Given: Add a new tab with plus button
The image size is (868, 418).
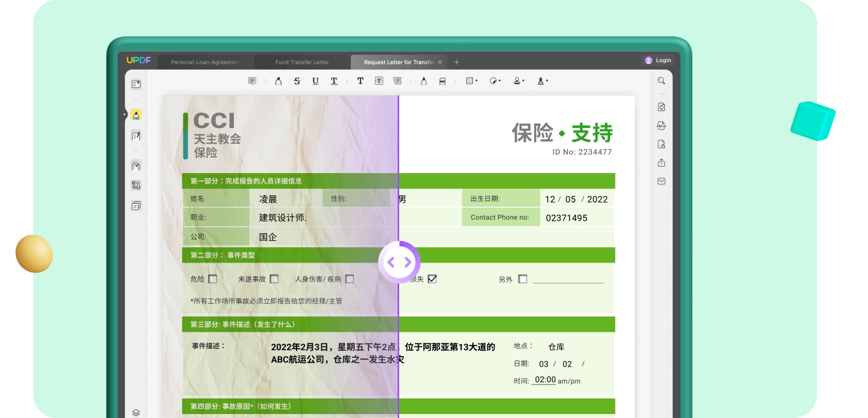Looking at the screenshot, I should coord(457,62).
